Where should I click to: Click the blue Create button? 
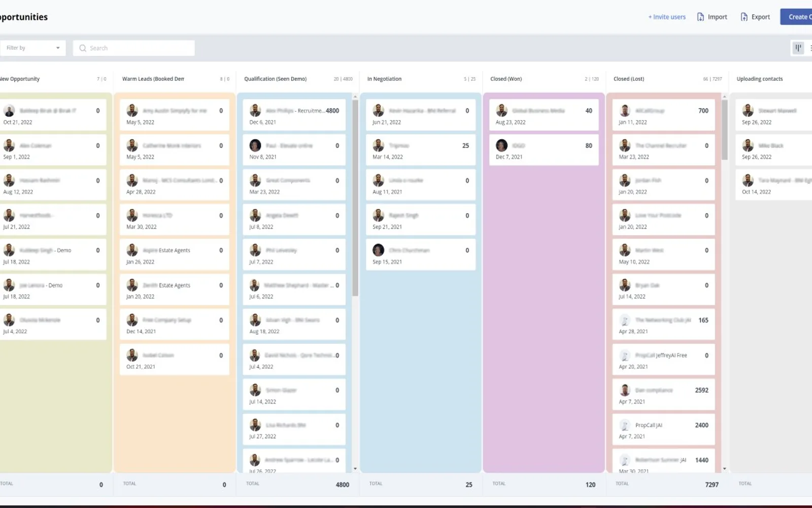(x=796, y=17)
